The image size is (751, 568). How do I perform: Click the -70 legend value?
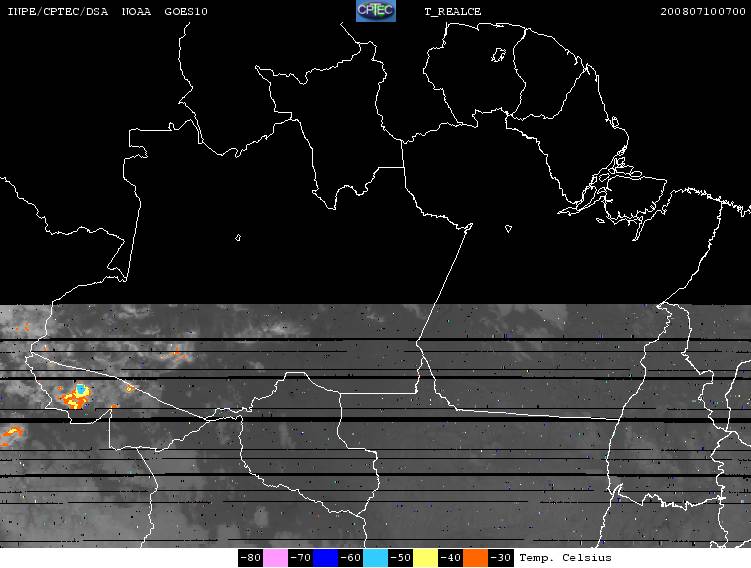[300, 558]
